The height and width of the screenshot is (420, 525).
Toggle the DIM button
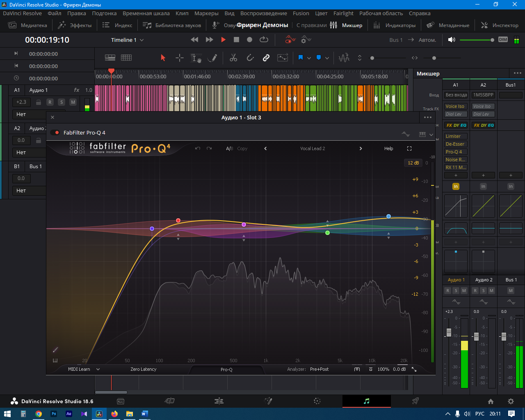pos(503,40)
